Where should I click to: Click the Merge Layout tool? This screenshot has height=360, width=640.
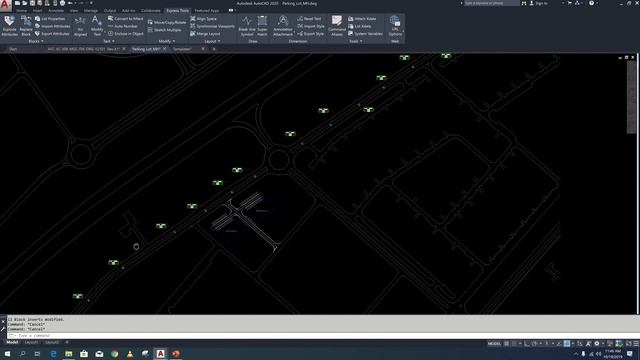205,33
